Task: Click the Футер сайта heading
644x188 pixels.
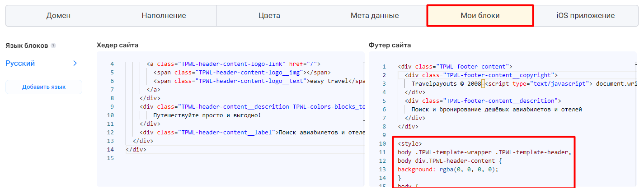Action: tap(390, 45)
